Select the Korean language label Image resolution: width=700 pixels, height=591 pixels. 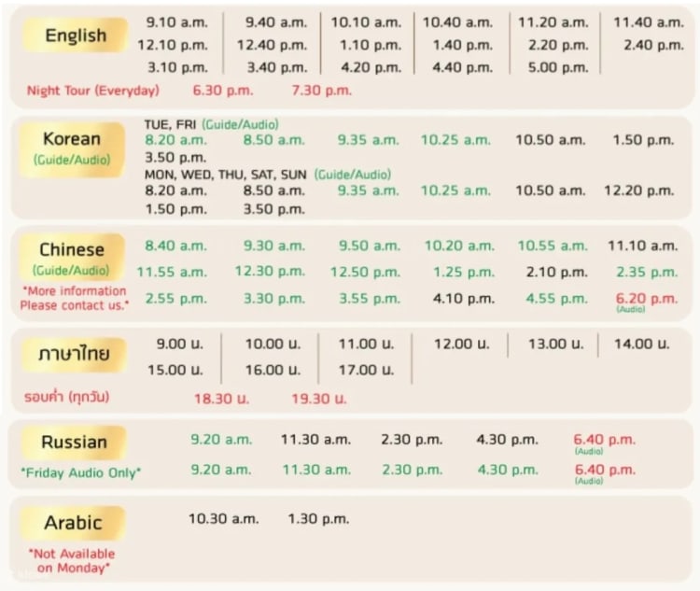pos(72,139)
